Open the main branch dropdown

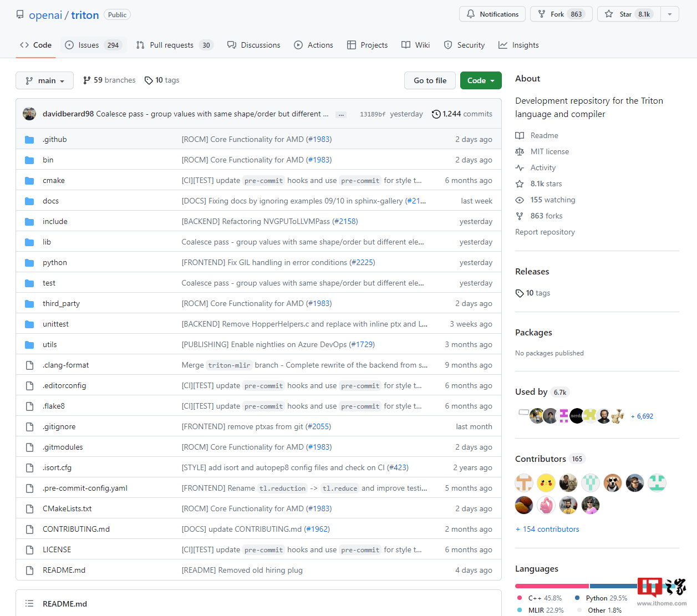pyautogui.click(x=44, y=80)
